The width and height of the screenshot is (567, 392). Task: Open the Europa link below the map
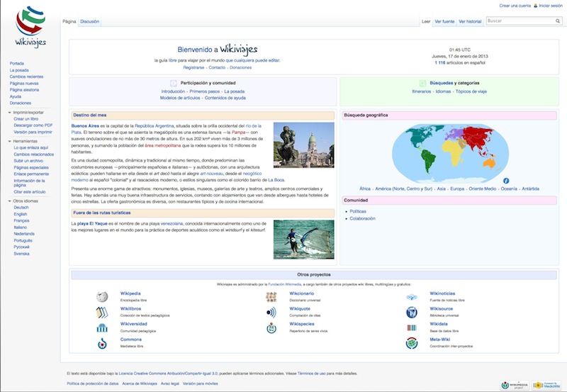[x=457, y=189]
